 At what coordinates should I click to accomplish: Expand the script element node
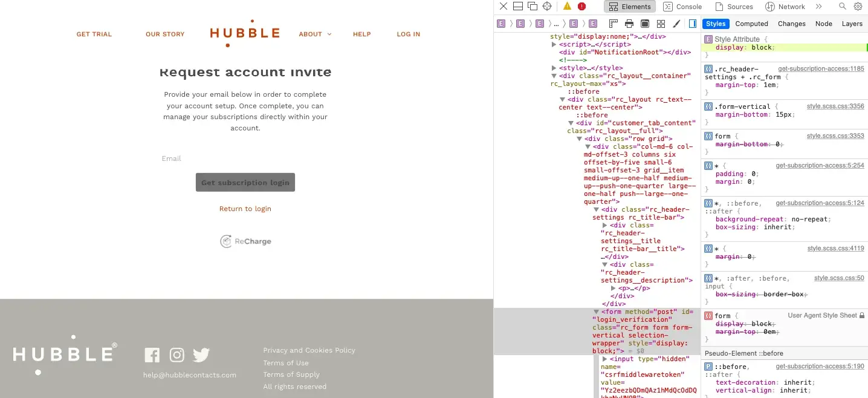coord(554,45)
